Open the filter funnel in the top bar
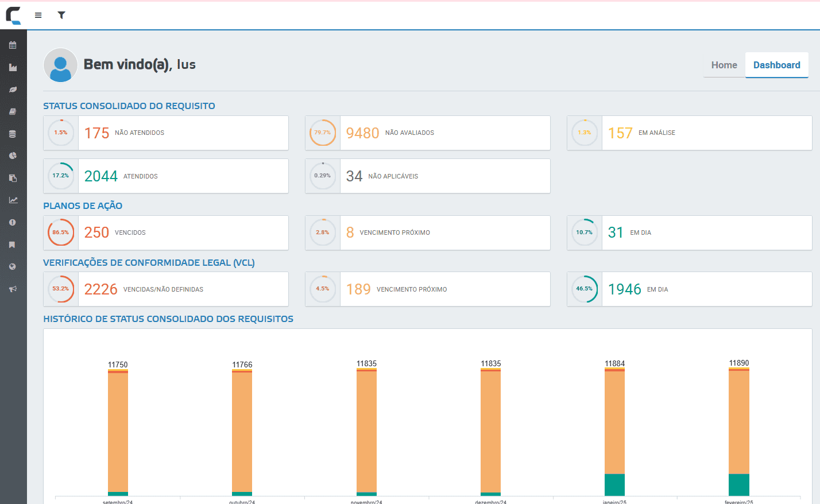Screen dimensions: 820x504 pos(61,15)
